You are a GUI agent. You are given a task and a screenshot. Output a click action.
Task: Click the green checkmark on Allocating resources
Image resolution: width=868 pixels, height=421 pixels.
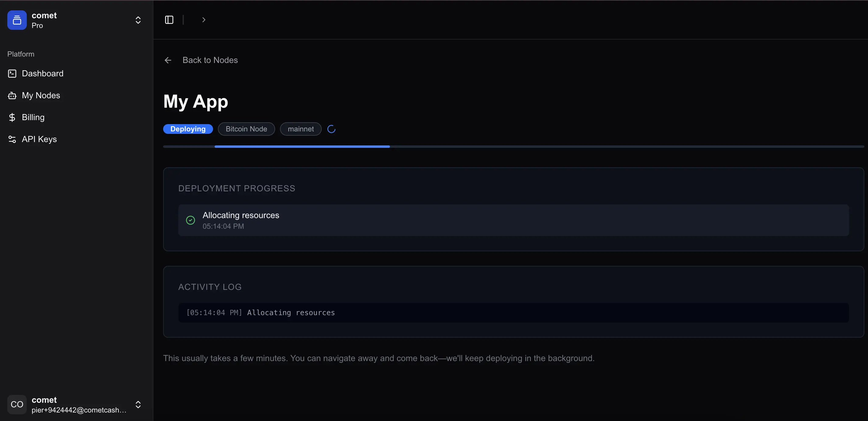(191, 220)
